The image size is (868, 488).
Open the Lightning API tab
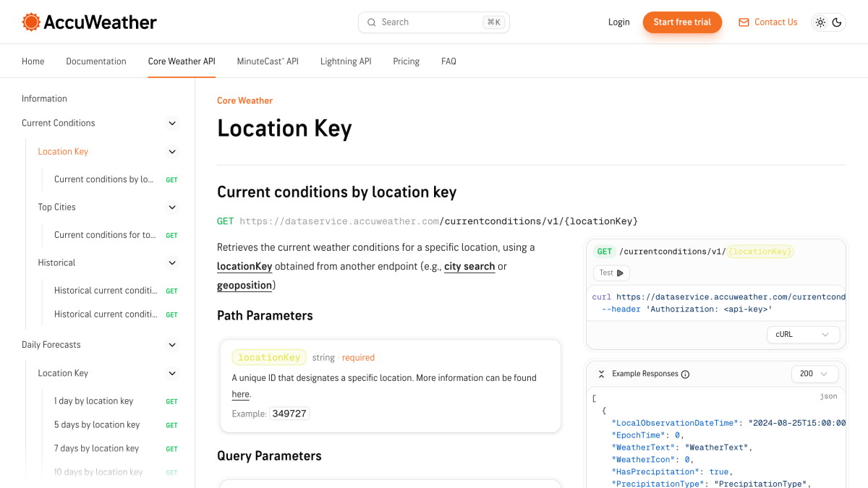pyautogui.click(x=346, y=61)
